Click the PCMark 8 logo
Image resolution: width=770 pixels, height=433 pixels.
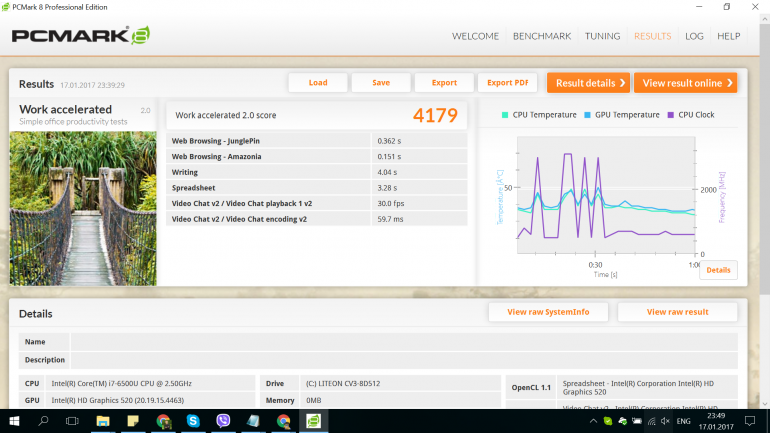click(x=81, y=35)
